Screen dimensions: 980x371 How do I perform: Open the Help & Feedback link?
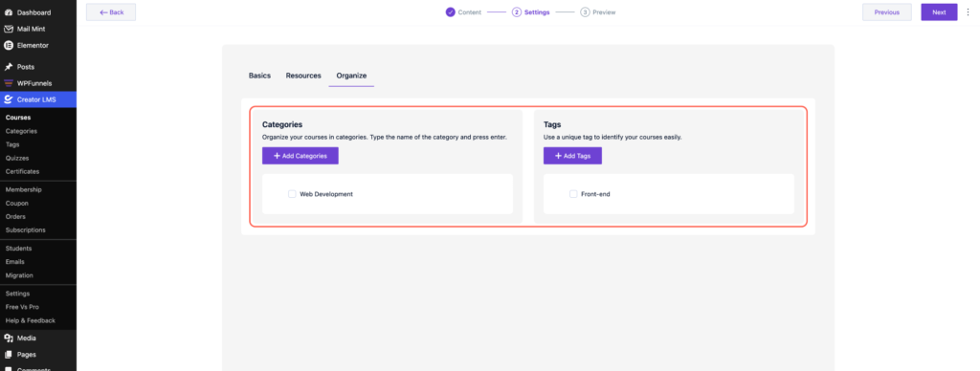point(30,320)
